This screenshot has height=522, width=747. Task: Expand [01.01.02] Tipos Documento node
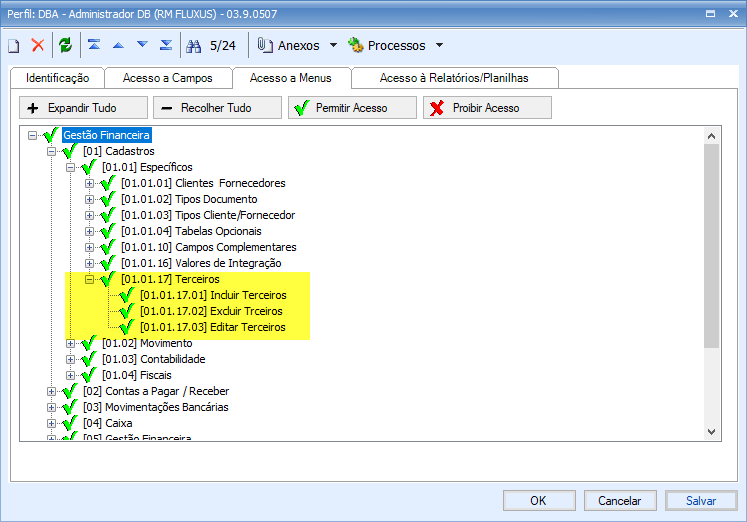[x=89, y=200]
